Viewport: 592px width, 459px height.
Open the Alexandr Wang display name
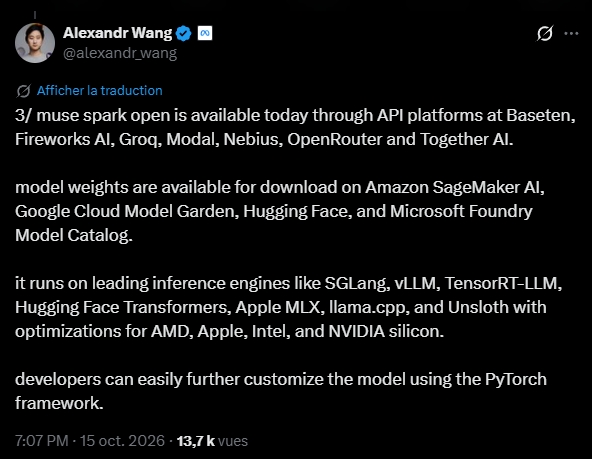(x=117, y=33)
